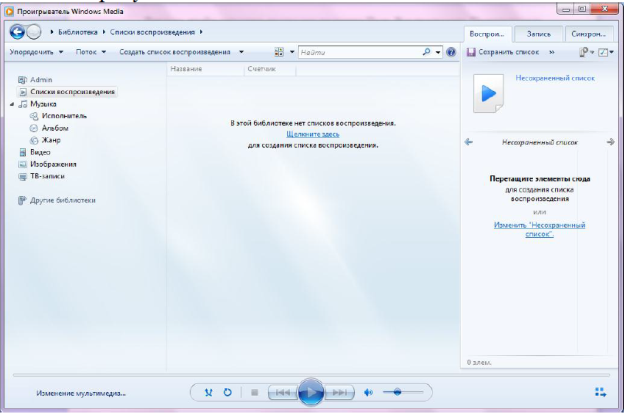
Task: Sort by the Счетчик column header
Action: point(270,69)
